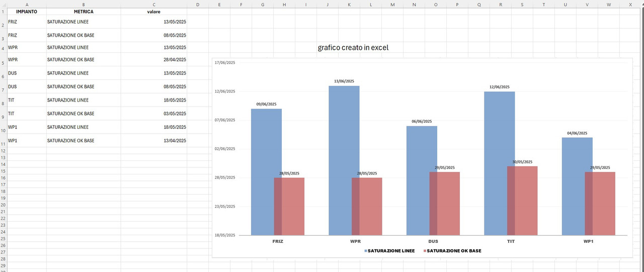Select column B header
The height and width of the screenshot is (272, 644).
[84, 4]
